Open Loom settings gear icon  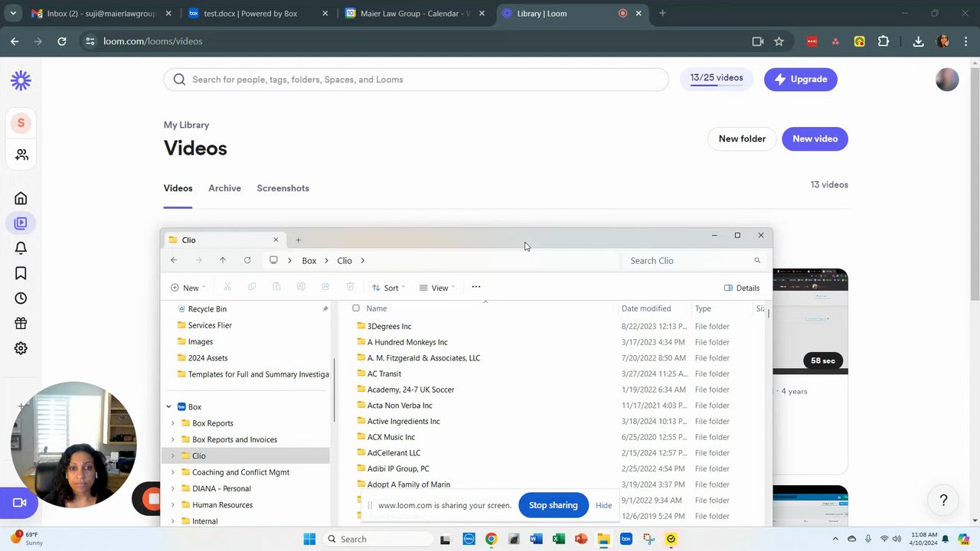click(21, 348)
